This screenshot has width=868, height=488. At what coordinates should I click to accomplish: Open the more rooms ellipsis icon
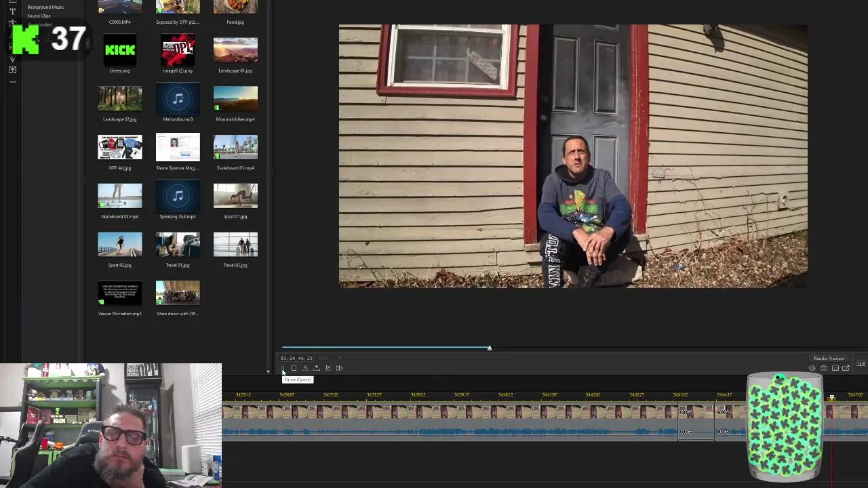[x=12, y=82]
